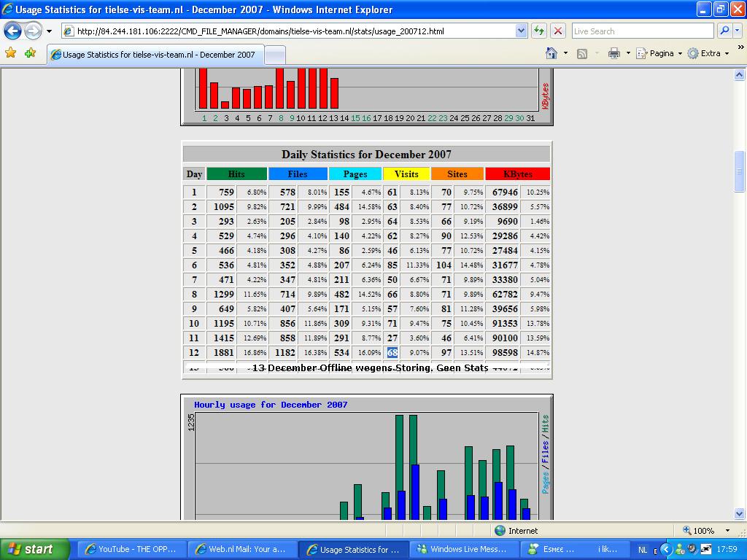The image size is (747, 560).
Task: Open the Pagina menu
Action: tap(659, 53)
